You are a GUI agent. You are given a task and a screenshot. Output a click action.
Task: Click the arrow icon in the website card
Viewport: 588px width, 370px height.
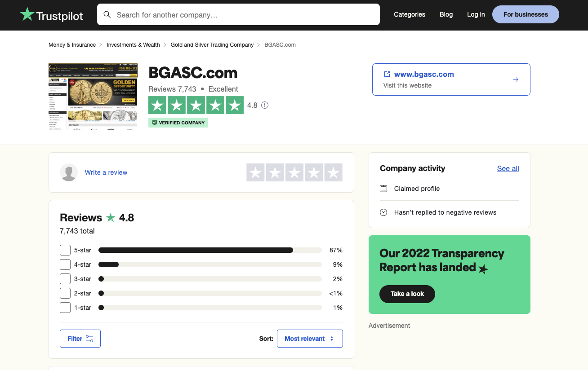click(516, 79)
